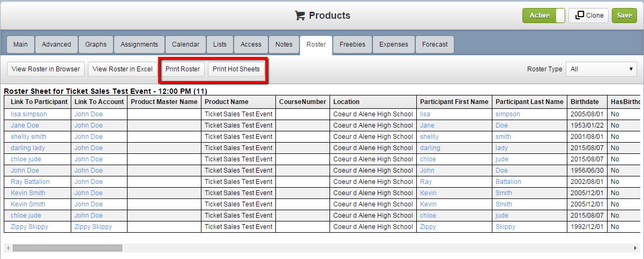Open the Main tab
This screenshot has height=259, width=644.
[x=20, y=45]
